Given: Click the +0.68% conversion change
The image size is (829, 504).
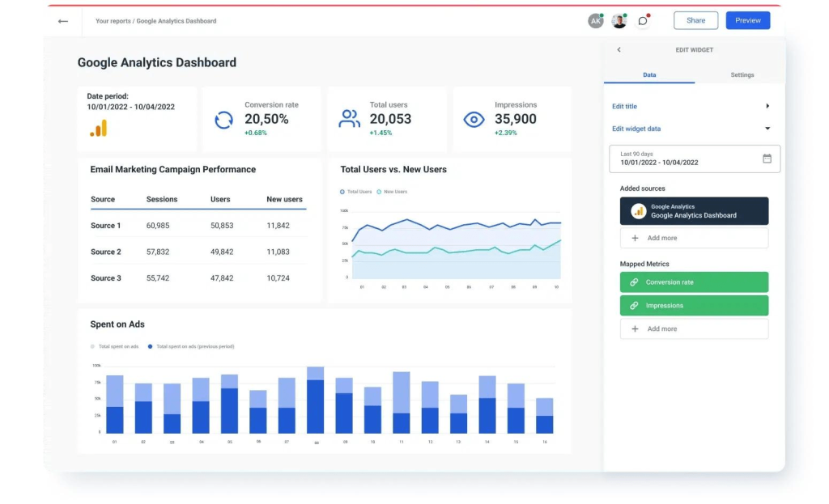Looking at the screenshot, I should 255,133.
